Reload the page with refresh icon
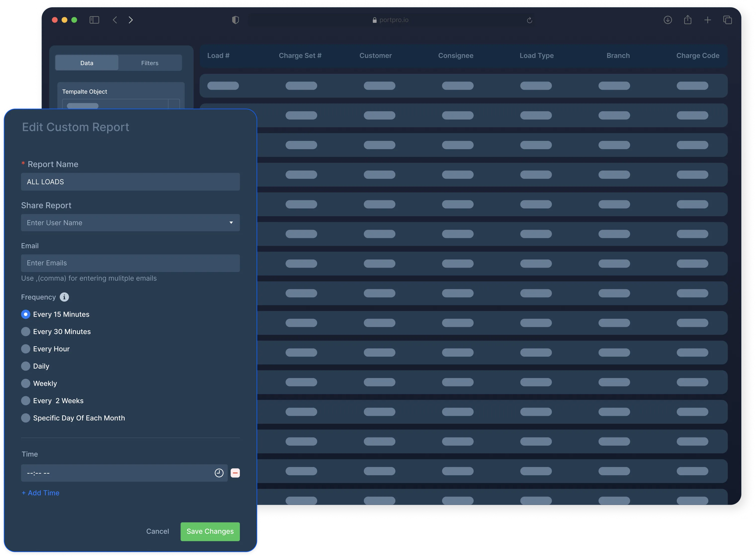The image size is (756, 557). pos(530,21)
